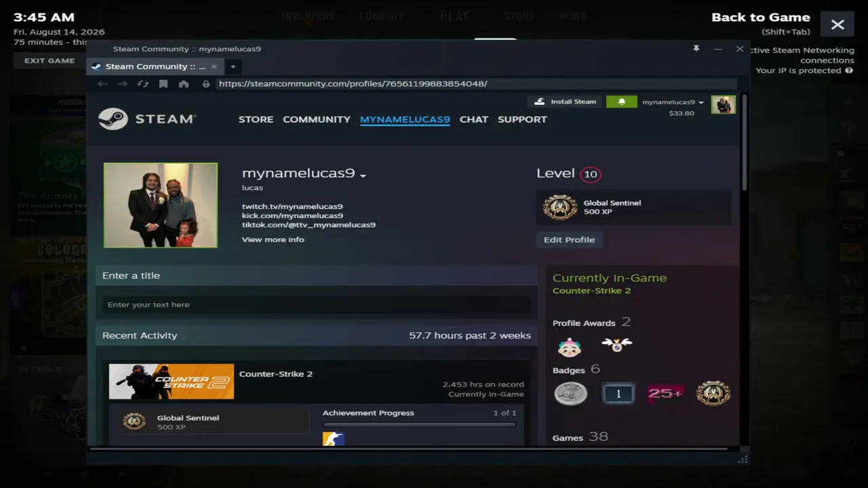Open the winged profile award icon
The image size is (868, 488).
pos(617,345)
